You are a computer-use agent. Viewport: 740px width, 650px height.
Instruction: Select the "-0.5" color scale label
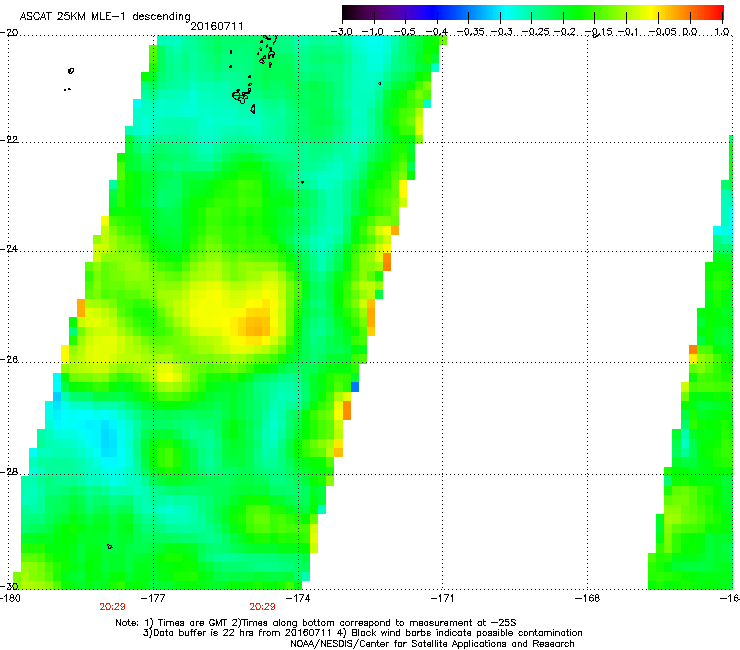tap(404, 32)
